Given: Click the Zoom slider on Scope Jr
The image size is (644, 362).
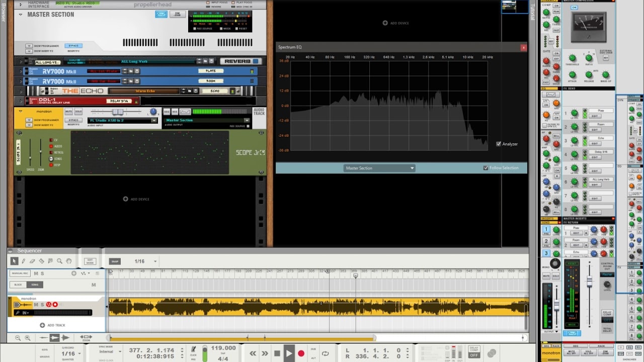Looking at the screenshot, I should click(x=40, y=152).
